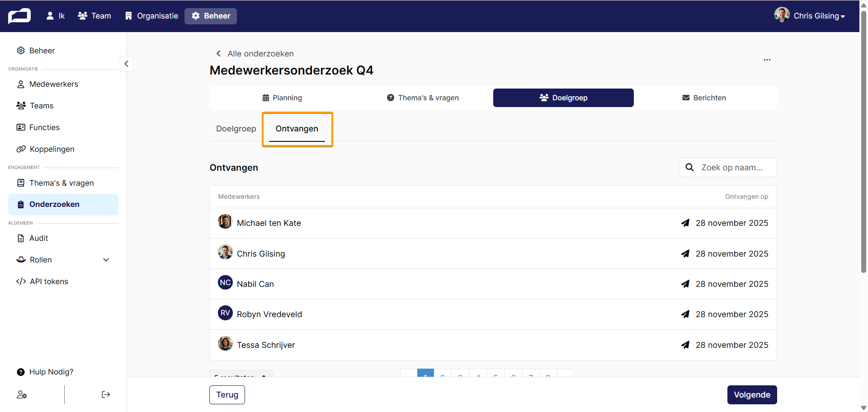The width and height of the screenshot is (868, 412).
Task: Open the Chris Gilsing account dropdown
Action: pyautogui.click(x=810, y=16)
